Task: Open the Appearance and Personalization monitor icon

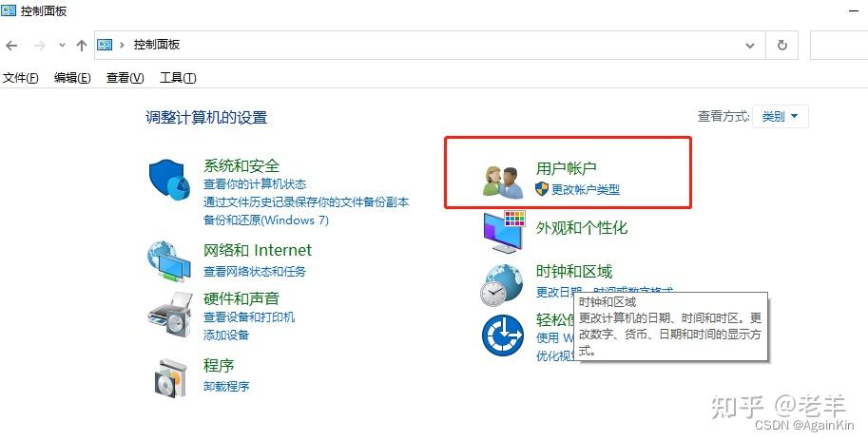Action: tap(504, 231)
